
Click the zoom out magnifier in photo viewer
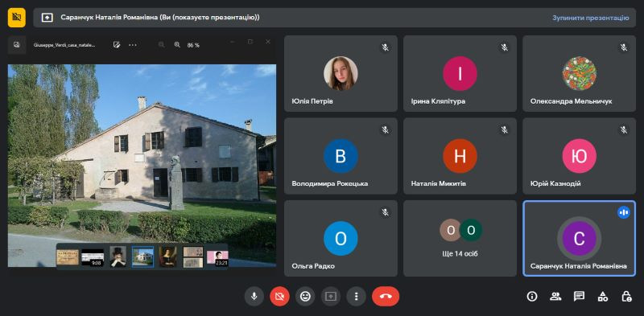(162, 45)
